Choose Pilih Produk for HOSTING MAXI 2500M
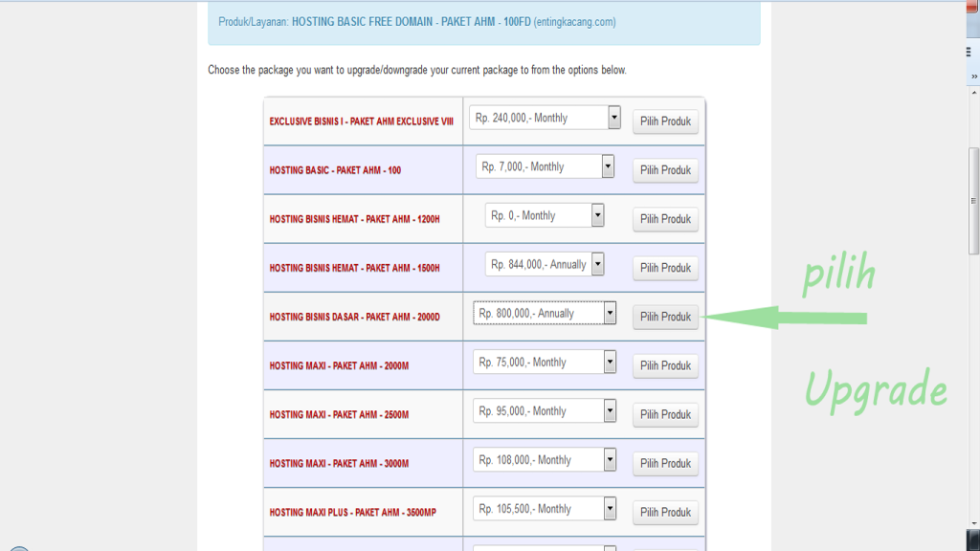The width and height of the screenshot is (980, 551). (x=664, y=414)
